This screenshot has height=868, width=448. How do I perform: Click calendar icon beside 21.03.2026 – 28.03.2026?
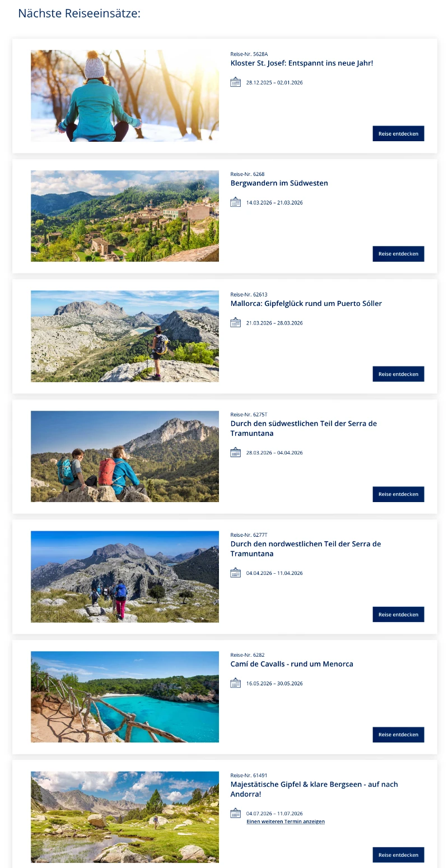pos(235,323)
